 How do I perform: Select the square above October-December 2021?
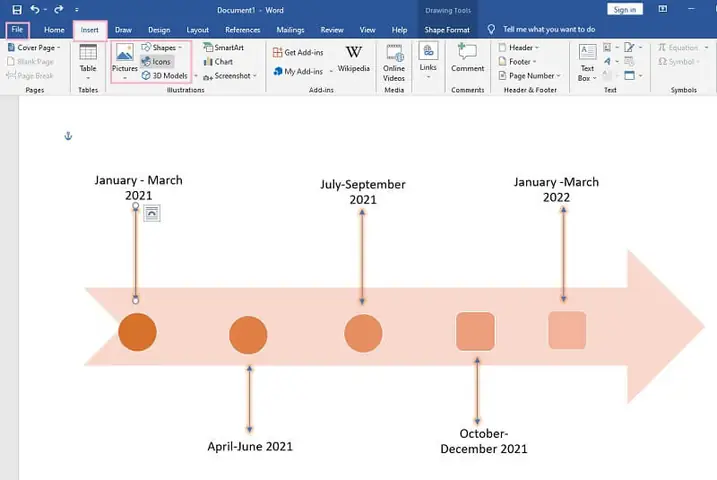click(x=475, y=331)
